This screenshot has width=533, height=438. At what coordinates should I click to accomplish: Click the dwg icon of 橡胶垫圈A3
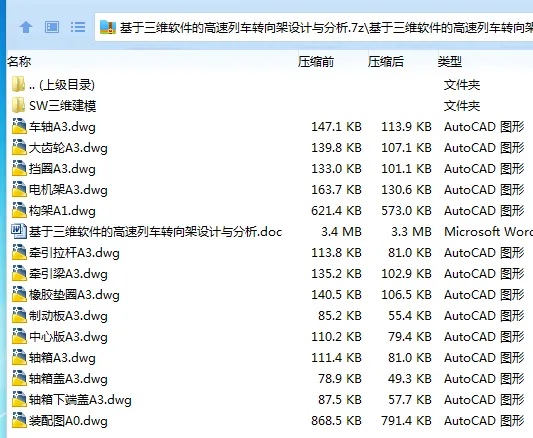[x=19, y=294]
